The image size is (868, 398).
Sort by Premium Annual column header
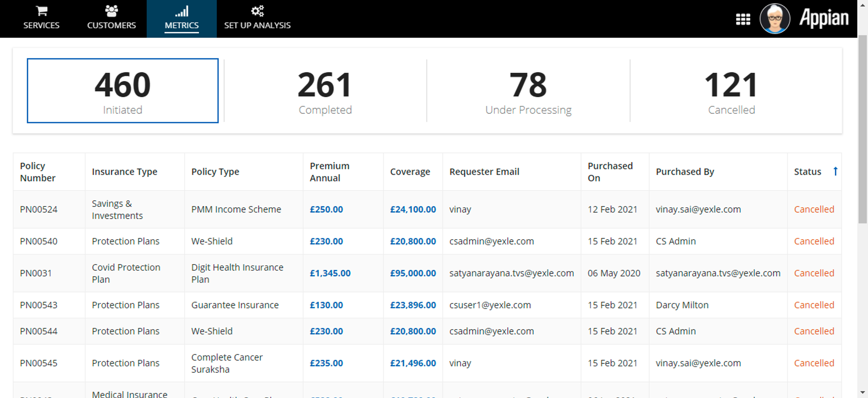coord(330,172)
